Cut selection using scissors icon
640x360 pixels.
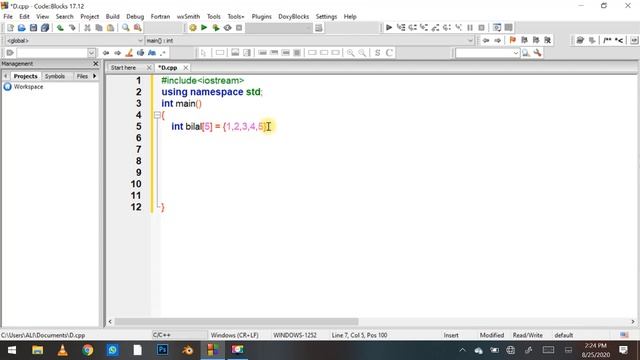point(87,28)
